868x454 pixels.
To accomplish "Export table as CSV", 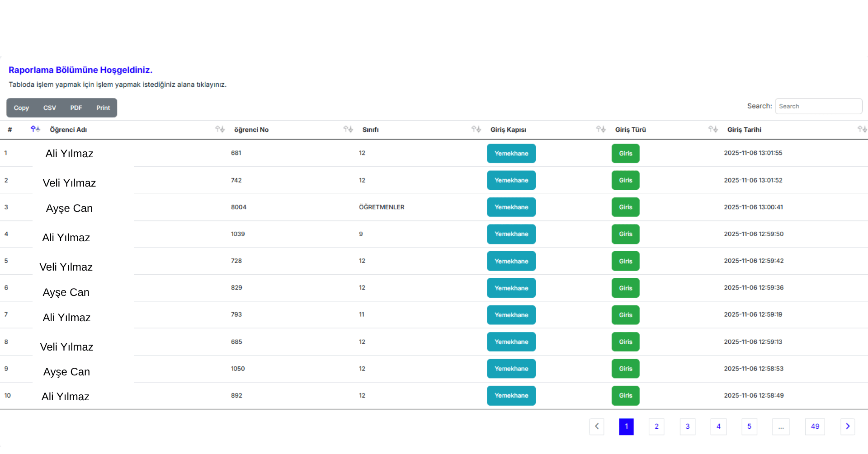I will coord(50,108).
